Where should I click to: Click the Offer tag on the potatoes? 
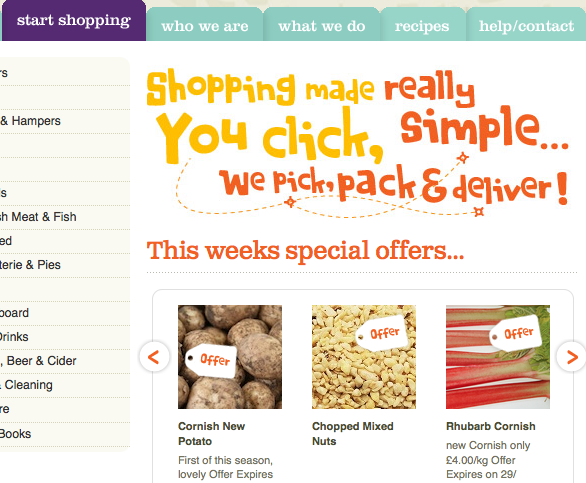pyautogui.click(x=212, y=360)
